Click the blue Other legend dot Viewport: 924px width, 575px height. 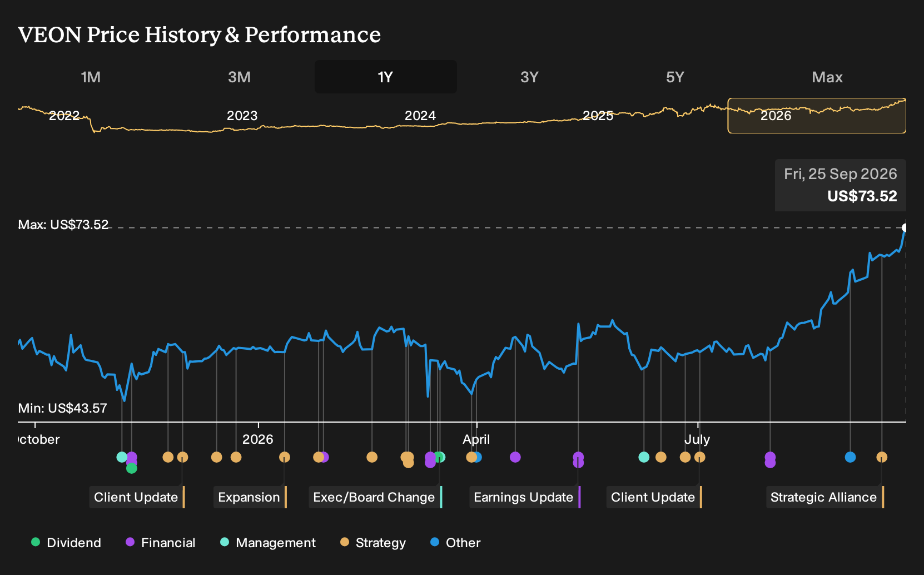[x=435, y=542]
